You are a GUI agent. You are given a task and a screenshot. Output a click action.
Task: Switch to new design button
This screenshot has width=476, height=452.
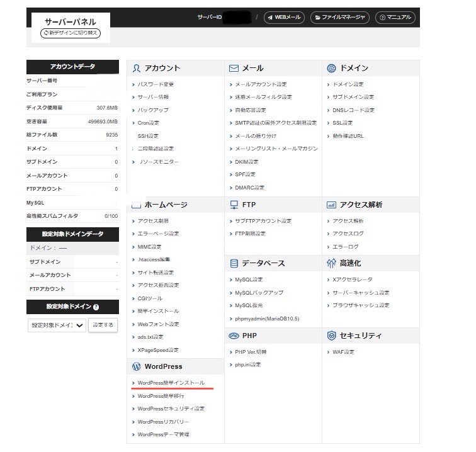[x=70, y=33]
